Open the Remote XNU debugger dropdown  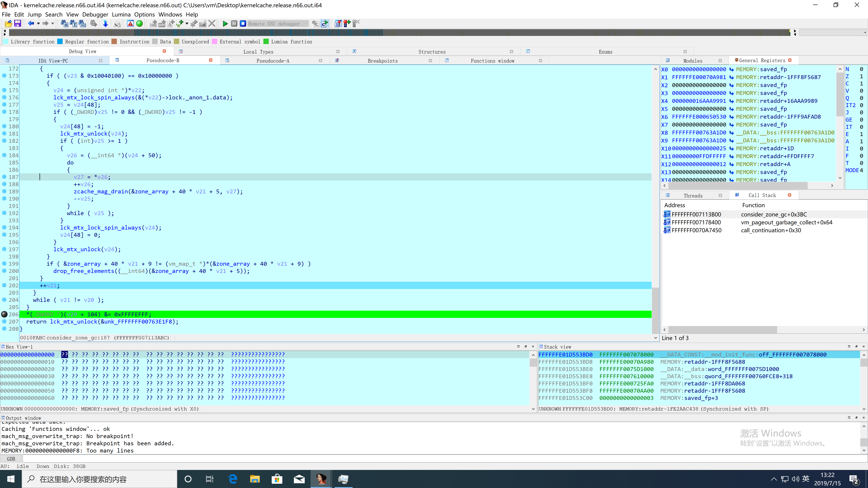tap(306, 23)
